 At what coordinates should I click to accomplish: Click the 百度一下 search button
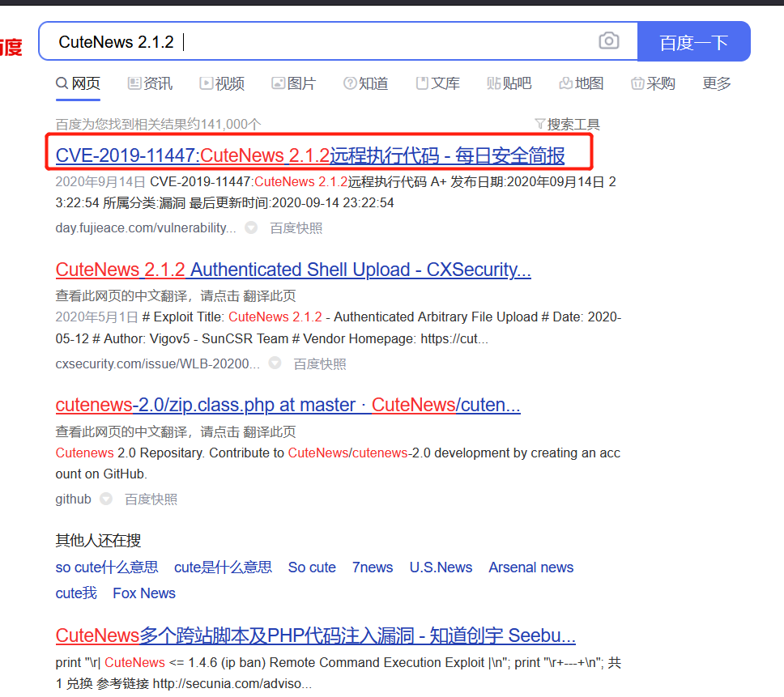click(x=693, y=41)
